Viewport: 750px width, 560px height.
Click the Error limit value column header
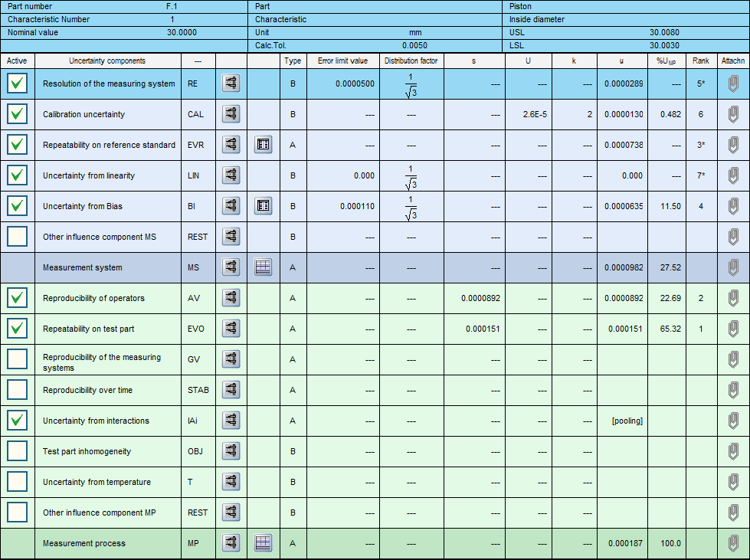click(342, 61)
